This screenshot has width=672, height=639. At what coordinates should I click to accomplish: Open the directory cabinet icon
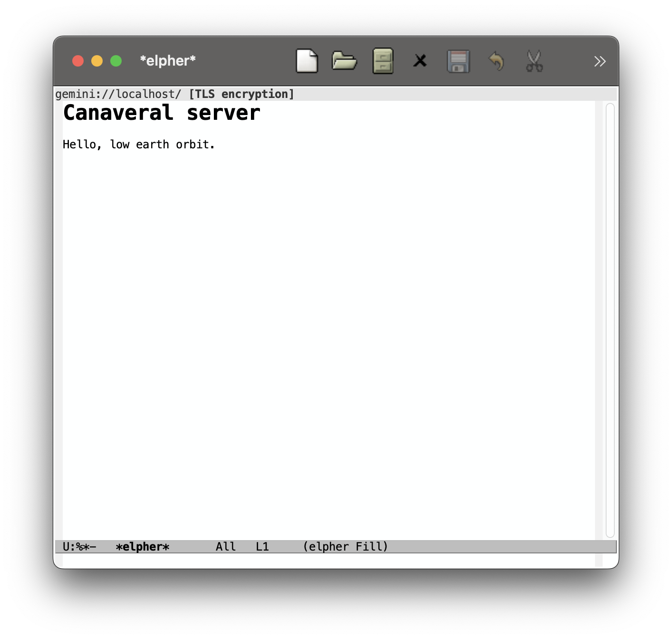383,61
